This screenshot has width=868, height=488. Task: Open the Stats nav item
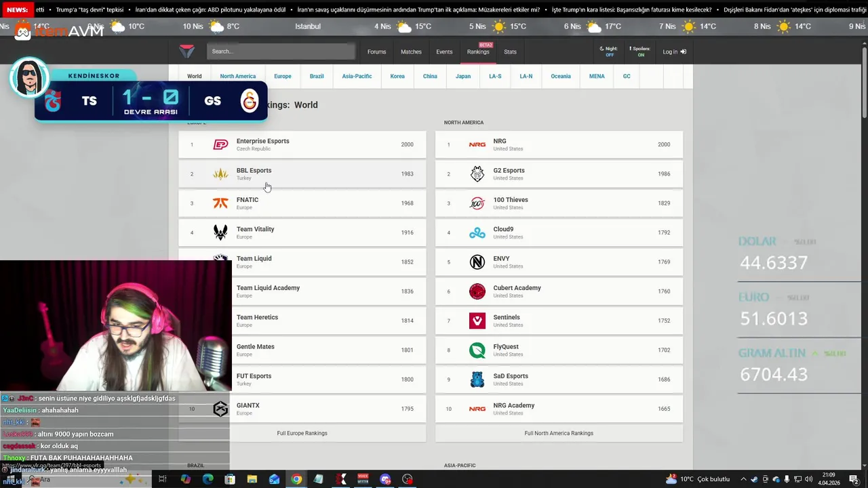coord(510,52)
